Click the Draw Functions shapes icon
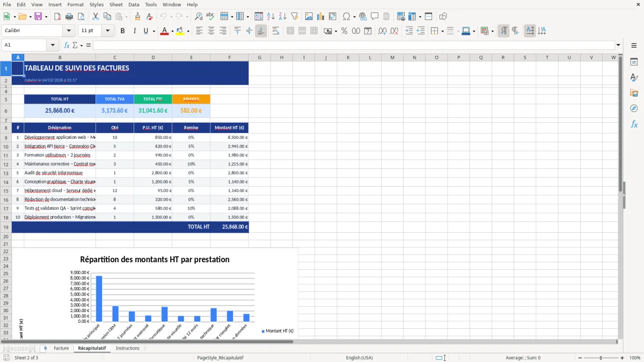Viewport: 644px width, 362px height. [443, 17]
